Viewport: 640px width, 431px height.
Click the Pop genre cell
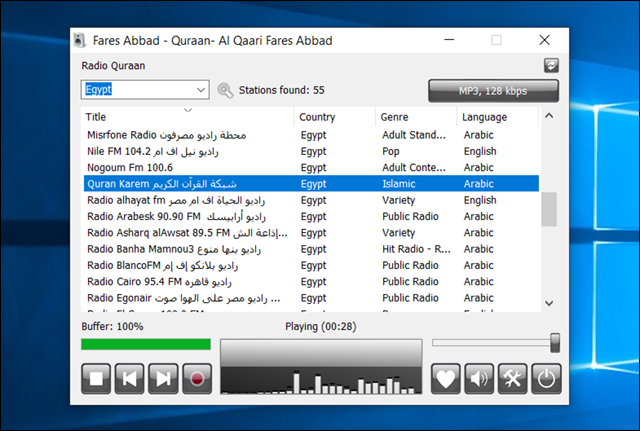coord(391,151)
